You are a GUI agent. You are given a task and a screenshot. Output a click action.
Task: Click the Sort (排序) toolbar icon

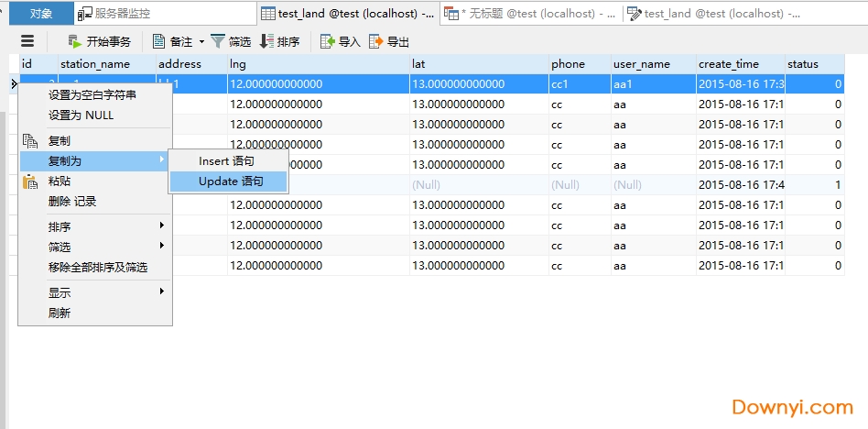pos(266,41)
